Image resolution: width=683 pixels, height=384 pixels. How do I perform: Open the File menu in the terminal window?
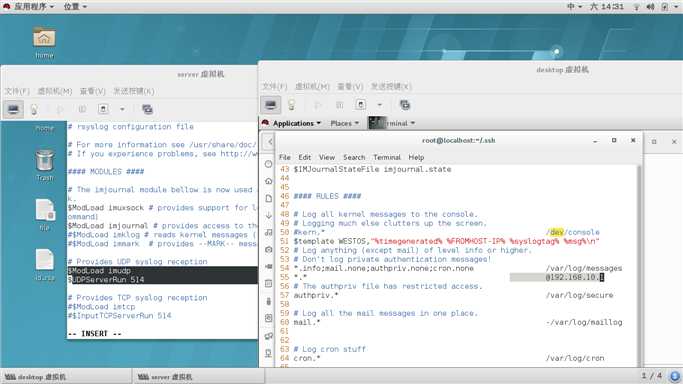[284, 157]
